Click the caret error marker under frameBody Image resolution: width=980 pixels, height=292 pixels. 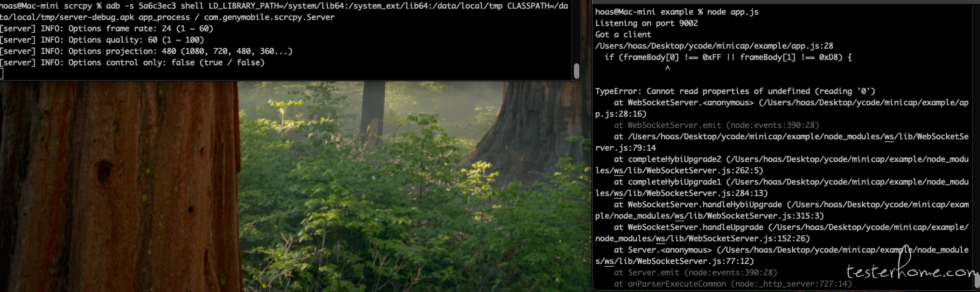tap(668, 68)
